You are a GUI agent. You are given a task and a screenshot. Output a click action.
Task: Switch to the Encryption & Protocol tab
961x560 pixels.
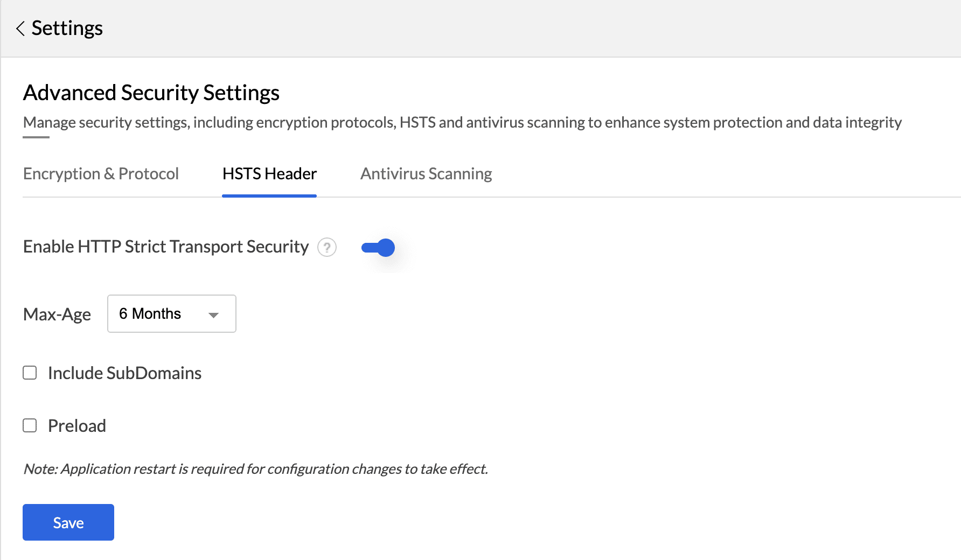pyautogui.click(x=101, y=174)
